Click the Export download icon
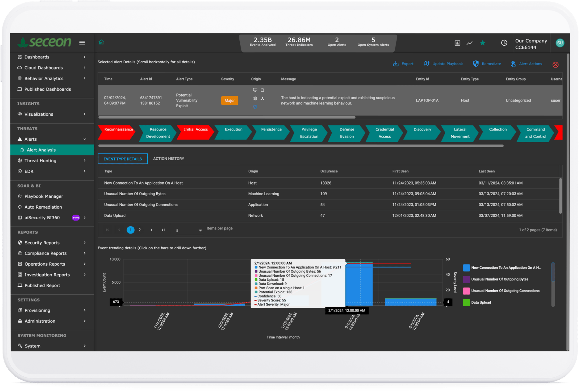The height and width of the screenshot is (392, 579). [x=395, y=64]
